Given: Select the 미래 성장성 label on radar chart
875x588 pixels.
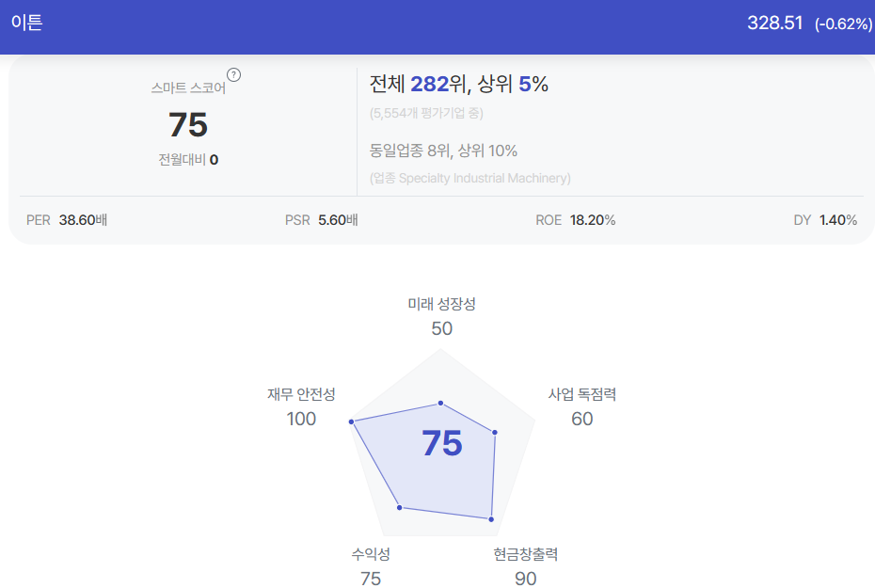Looking at the screenshot, I should click(441, 304).
